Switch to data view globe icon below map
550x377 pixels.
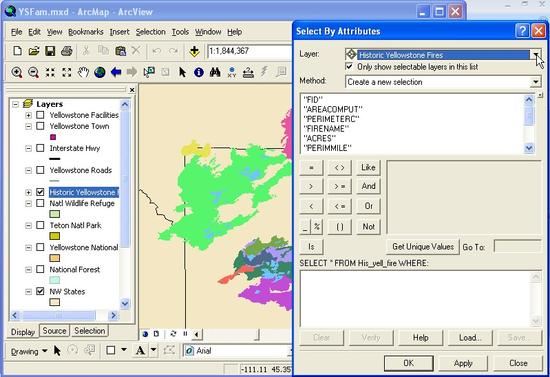tap(145, 334)
